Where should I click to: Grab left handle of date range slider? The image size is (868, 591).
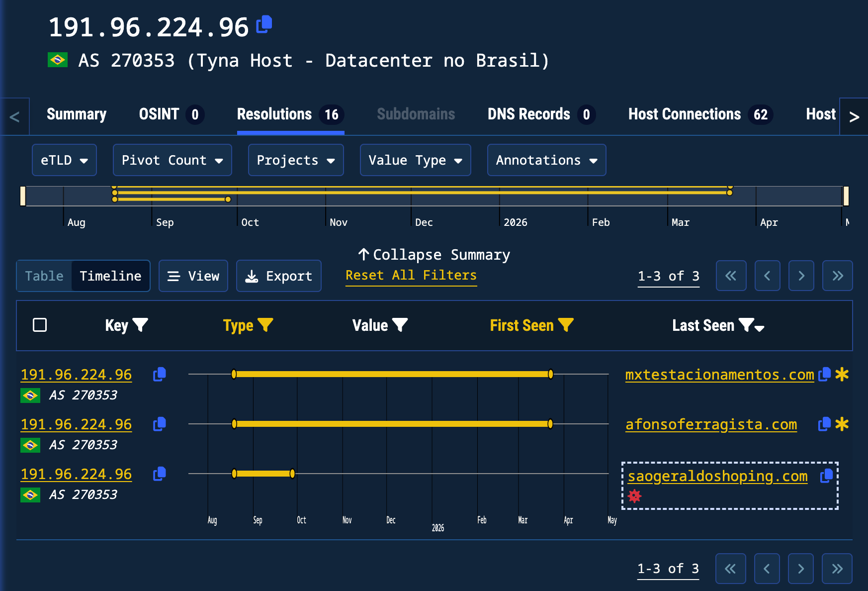23,196
